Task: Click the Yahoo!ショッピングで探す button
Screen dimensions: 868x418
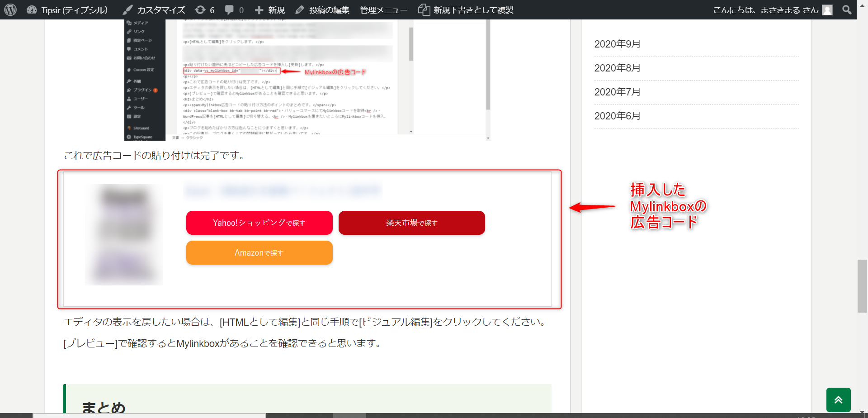Action: pos(259,223)
